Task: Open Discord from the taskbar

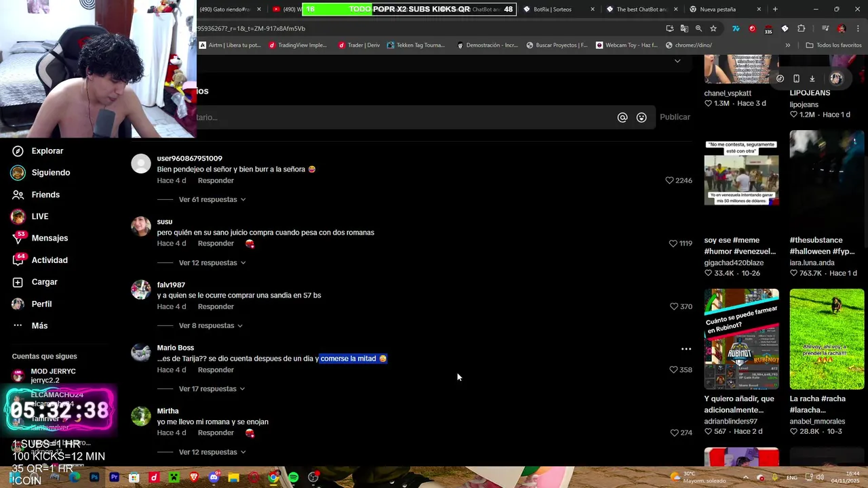Action: point(214,477)
